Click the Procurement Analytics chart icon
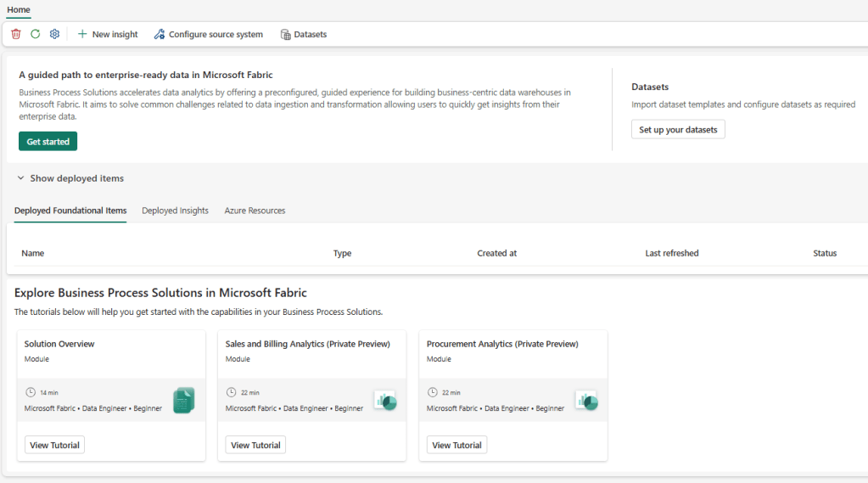 click(587, 401)
